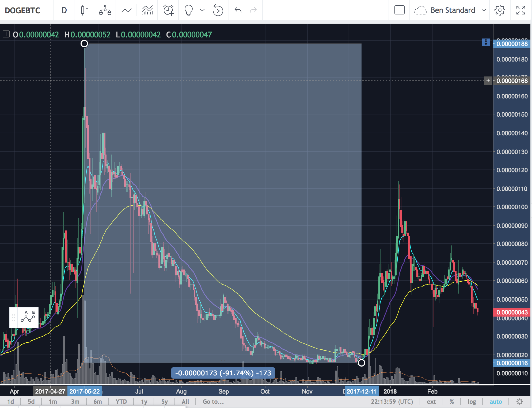Click the measure tool top anchor circle

click(x=84, y=44)
